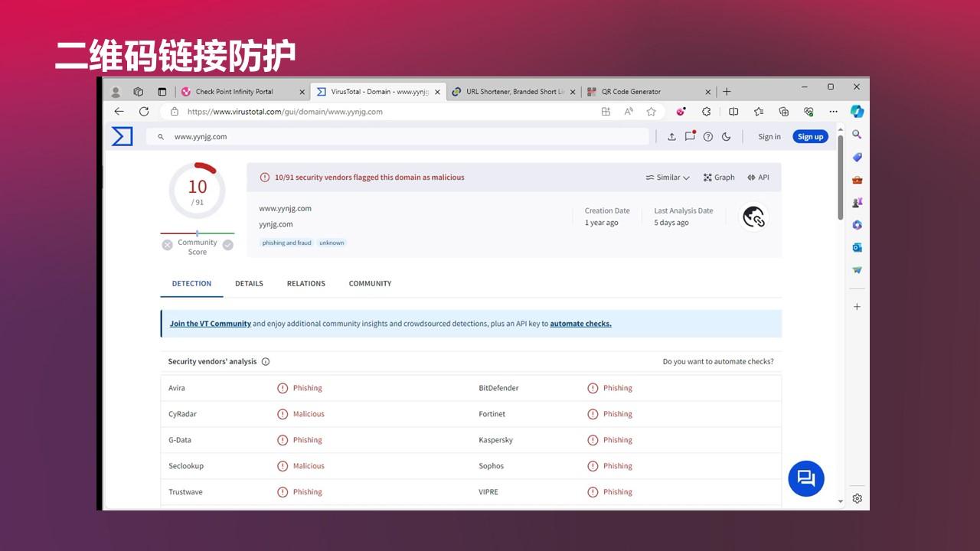Viewport: 980px width, 551px height.
Task: Click Do you want to automate checks?
Action: [x=718, y=361]
